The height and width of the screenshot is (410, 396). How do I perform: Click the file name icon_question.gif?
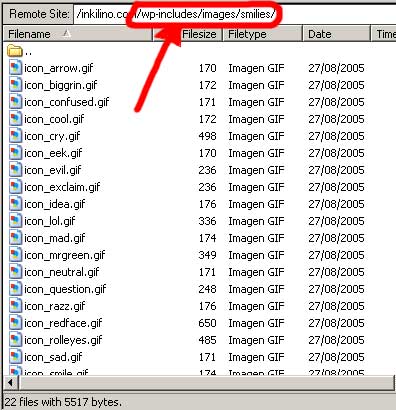(65, 289)
